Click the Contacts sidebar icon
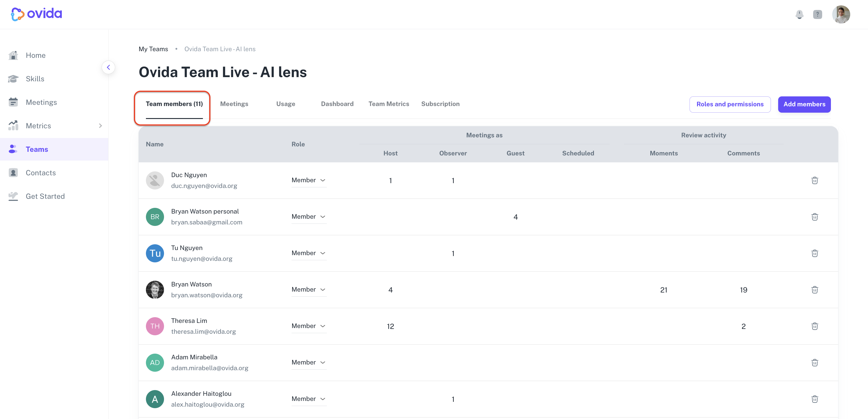The image size is (868, 419). 13,173
